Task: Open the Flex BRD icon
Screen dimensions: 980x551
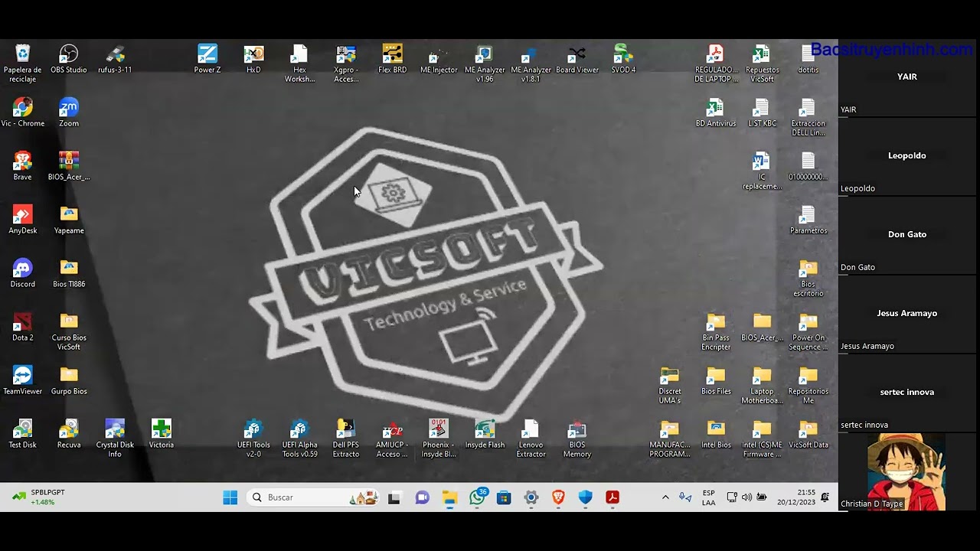Action: (x=392, y=59)
